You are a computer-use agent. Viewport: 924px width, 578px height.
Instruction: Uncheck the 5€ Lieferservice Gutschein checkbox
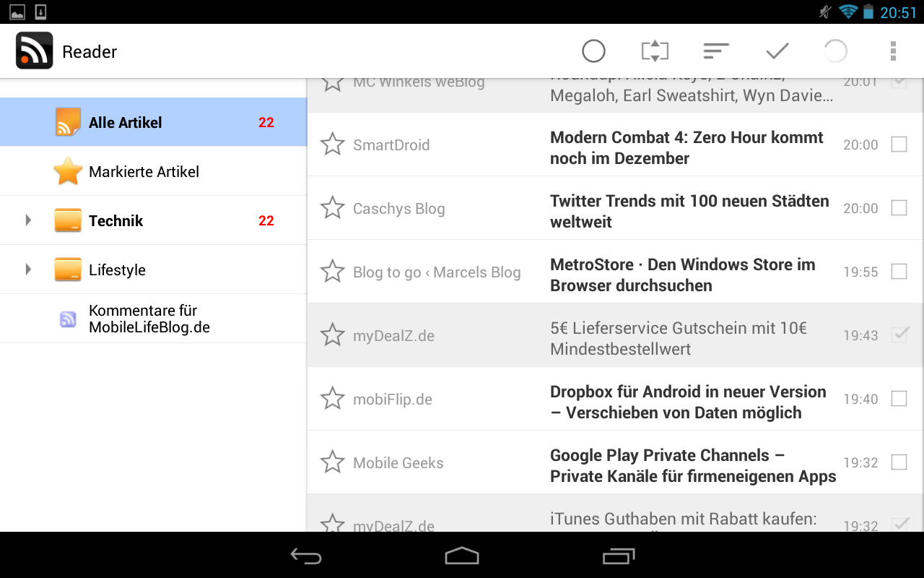point(899,335)
